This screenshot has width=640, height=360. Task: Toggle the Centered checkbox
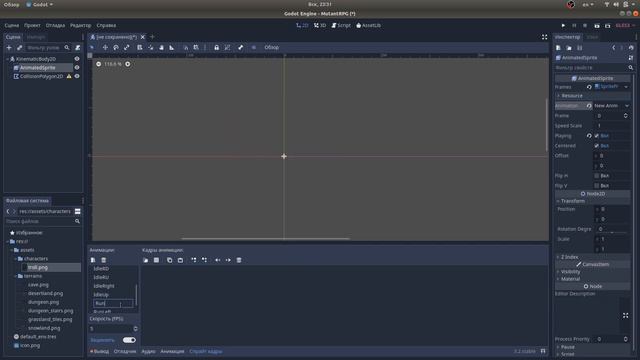tap(596, 146)
